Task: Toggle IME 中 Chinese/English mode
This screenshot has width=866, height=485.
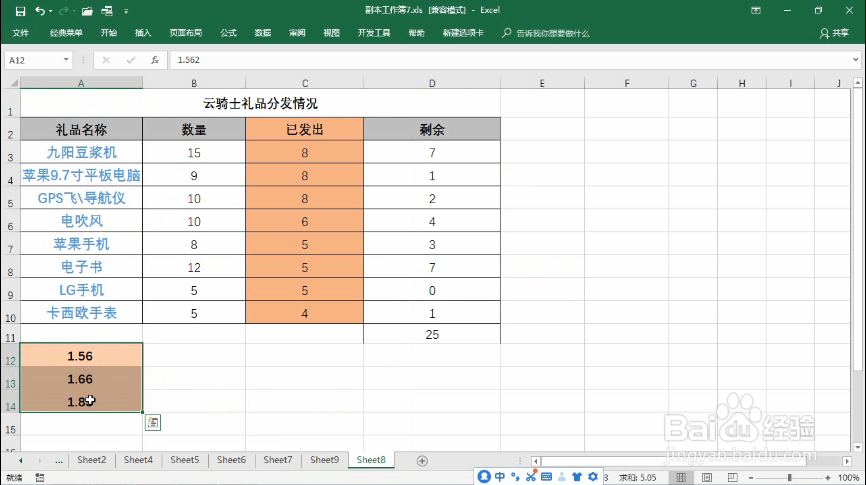Action: coord(500,476)
